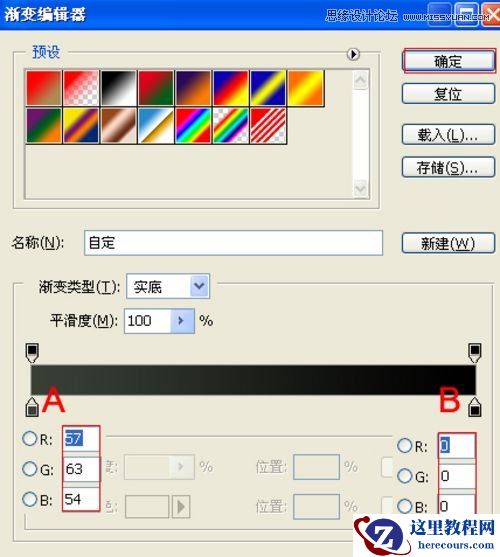Image resolution: width=500 pixels, height=557 pixels.
Task: Click the color stop 位置 position field
Action: [316, 507]
